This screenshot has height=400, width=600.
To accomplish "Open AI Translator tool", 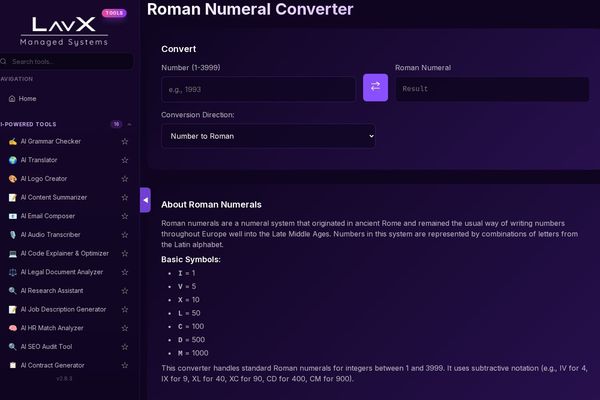I will (39, 160).
